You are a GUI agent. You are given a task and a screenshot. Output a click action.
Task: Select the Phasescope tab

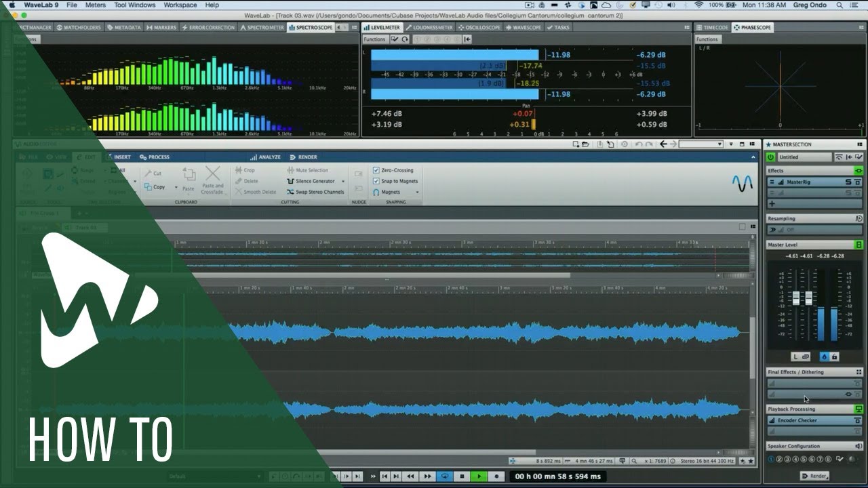click(753, 28)
